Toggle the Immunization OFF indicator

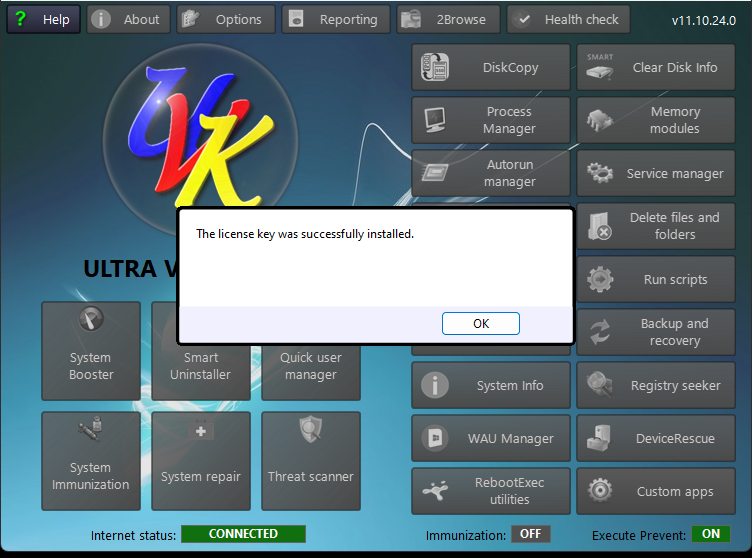coord(530,534)
